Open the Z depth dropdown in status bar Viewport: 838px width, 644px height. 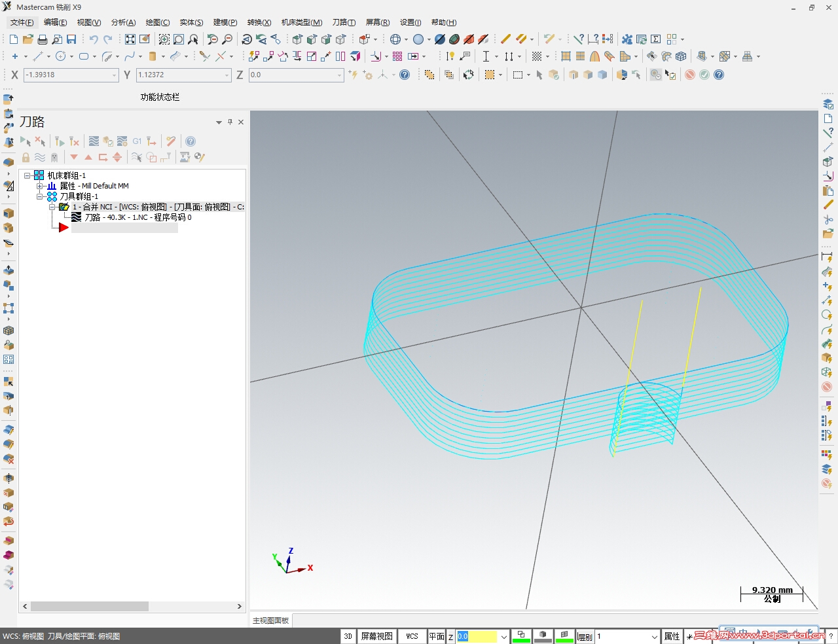click(x=503, y=637)
